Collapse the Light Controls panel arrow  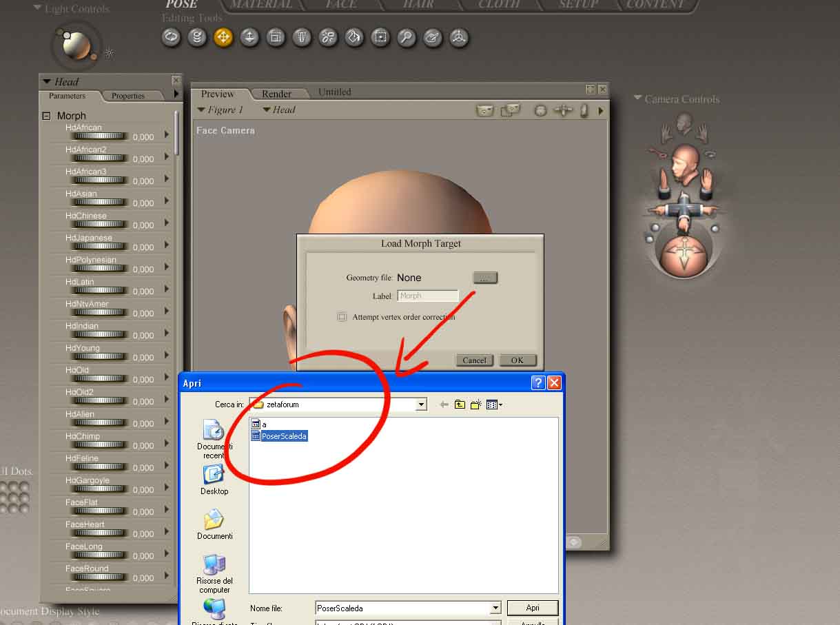click(x=37, y=8)
